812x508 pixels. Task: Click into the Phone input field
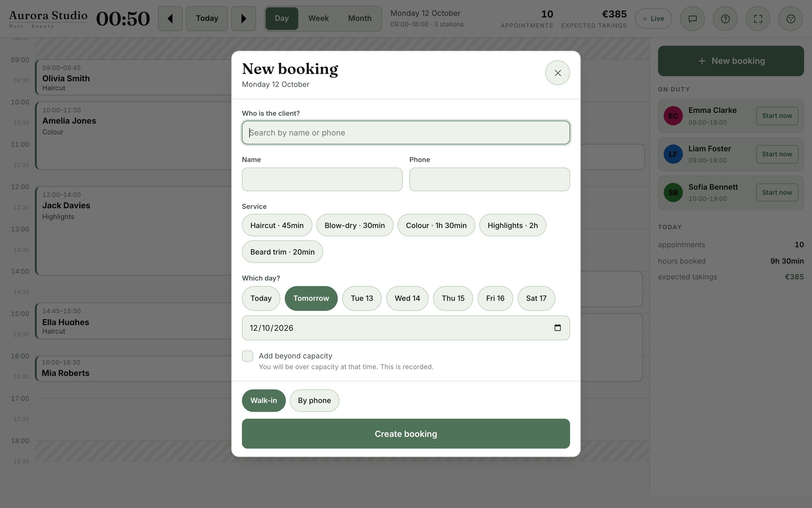tap(489, 179)
